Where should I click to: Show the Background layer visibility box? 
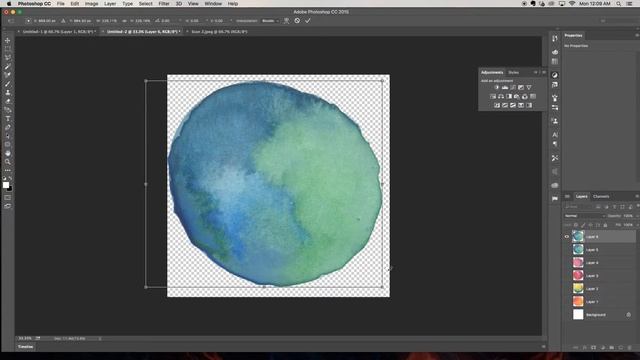[567, 315]
